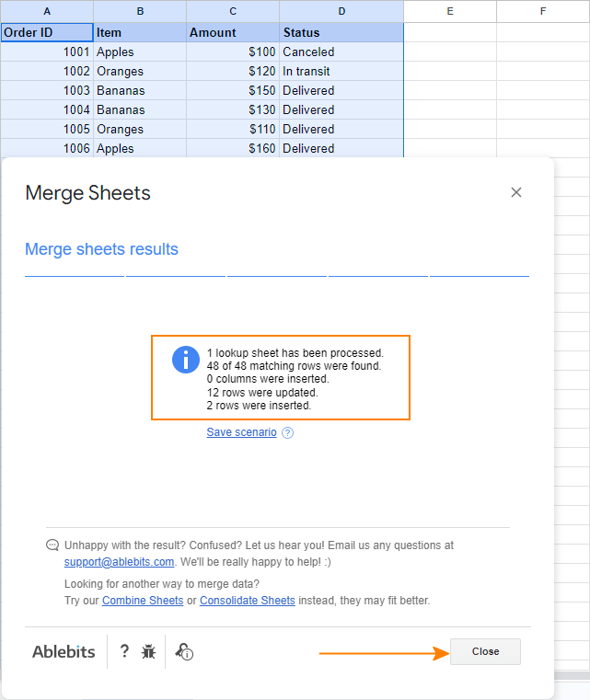Screen dimensions: 590x700
Task: Select the $130 amount cell
Action: (x=233, y=109)
